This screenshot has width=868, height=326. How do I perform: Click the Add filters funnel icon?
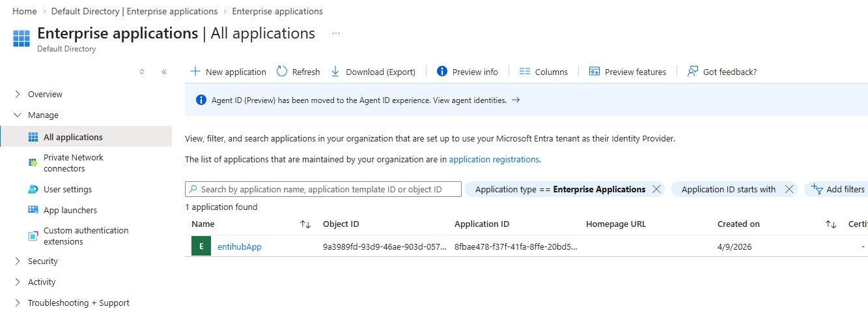(817, 189)
